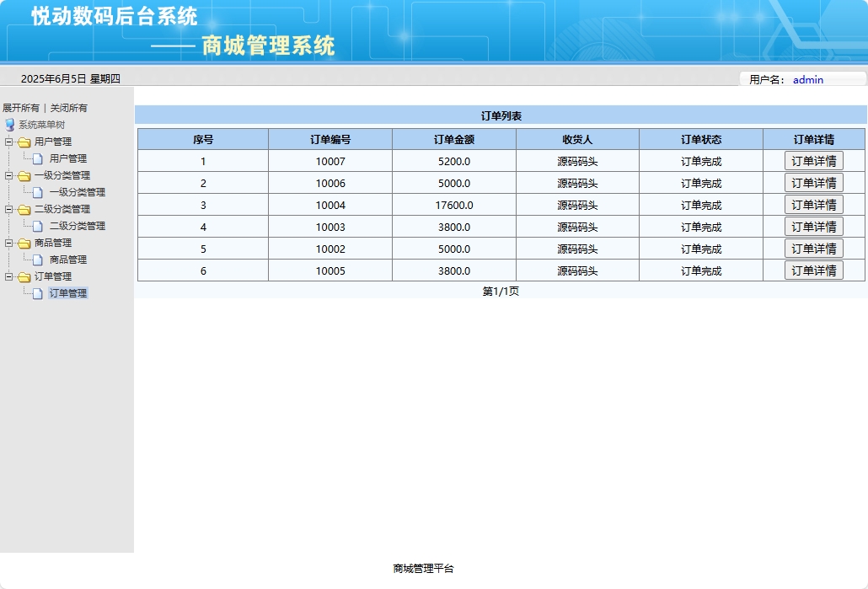Click 关闭所有 to collapse all menus
The height and width of the screenshot is (589, 868).
pyautogui.click(x=68, y=108)
